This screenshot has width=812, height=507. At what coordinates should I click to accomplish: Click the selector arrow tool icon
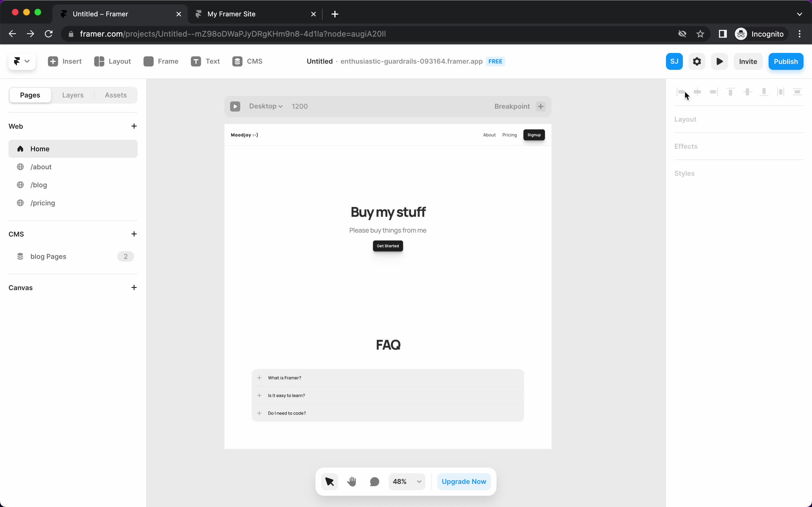[329, 481]
